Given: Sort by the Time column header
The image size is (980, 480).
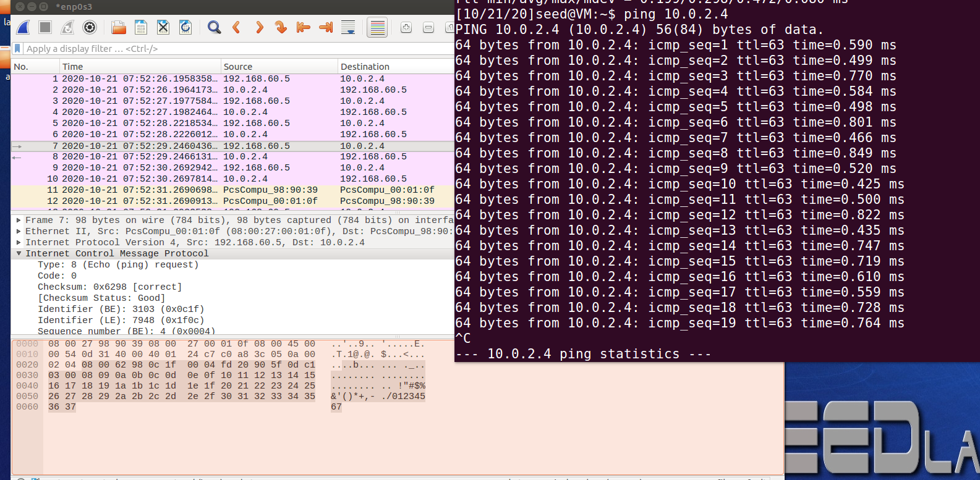Looking at the screenshot, I should (x=140, y=67).
